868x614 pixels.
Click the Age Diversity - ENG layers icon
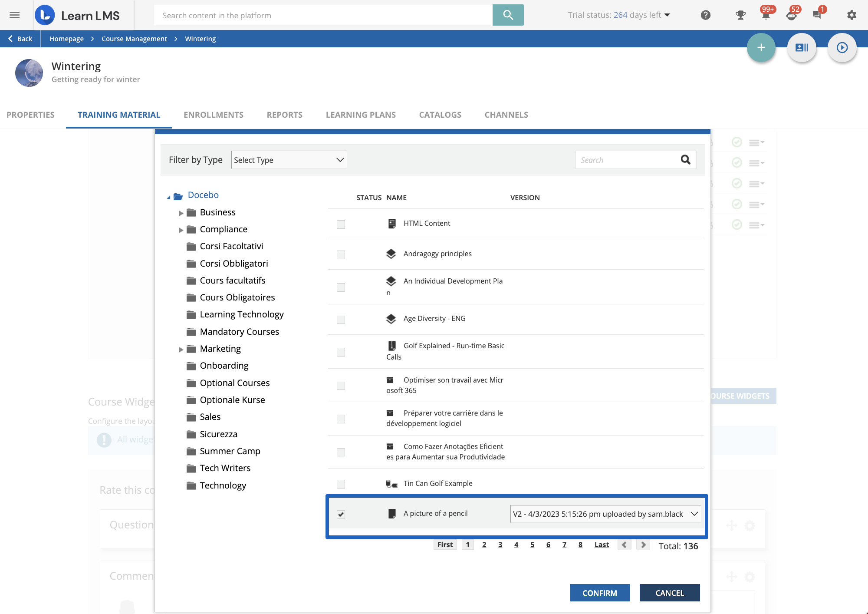(x=391, y=319)
